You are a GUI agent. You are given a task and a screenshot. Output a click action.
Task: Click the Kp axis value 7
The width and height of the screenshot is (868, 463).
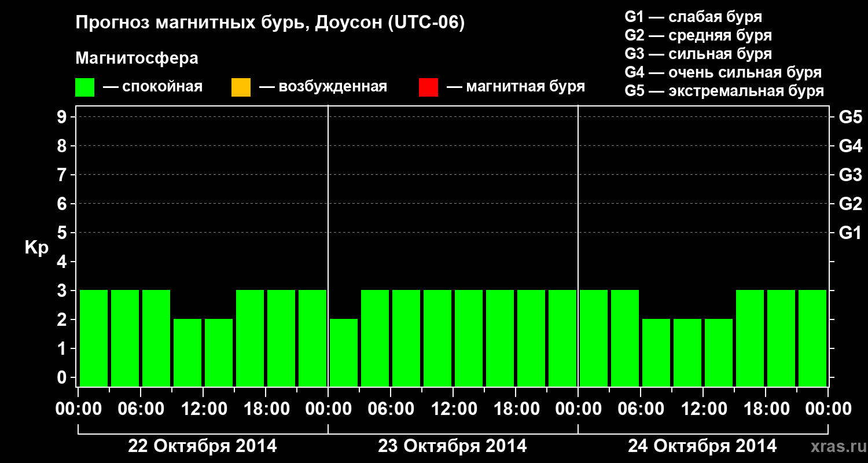tap(63, 175)
